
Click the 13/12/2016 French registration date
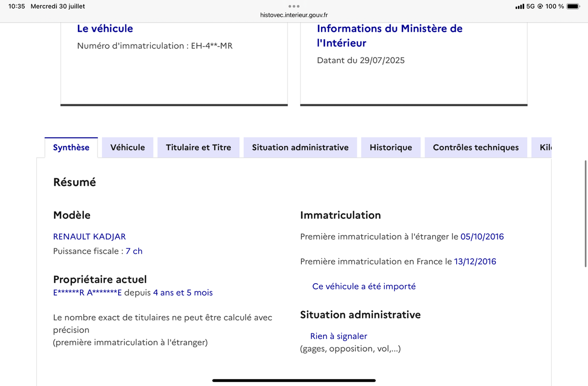coord(475,262)
